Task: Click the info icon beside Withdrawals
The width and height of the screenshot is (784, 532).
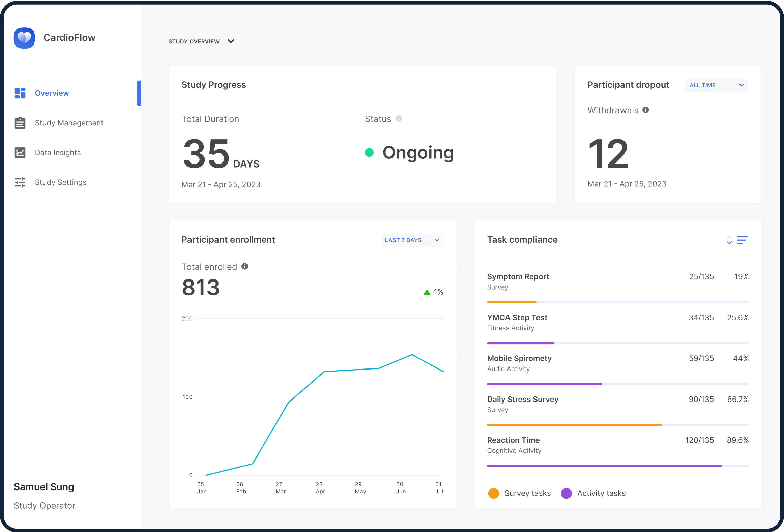Action: (x=646, y=110)
